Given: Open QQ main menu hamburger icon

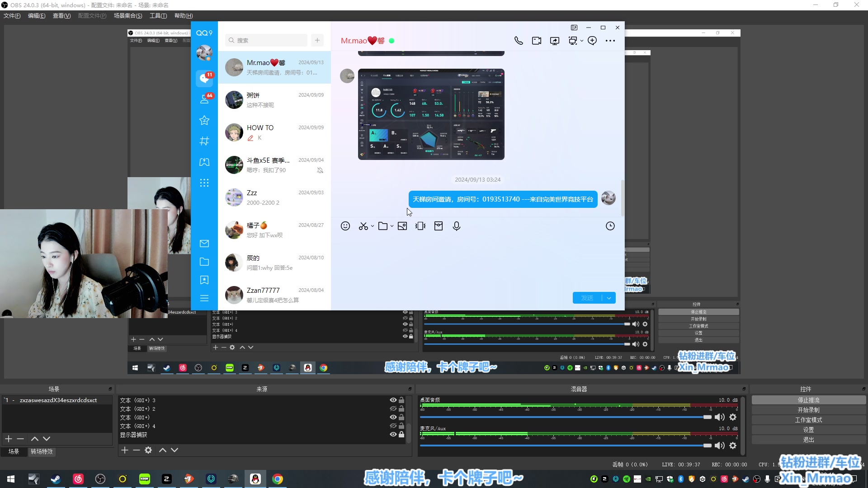Looking at the screenshot, I should (204, 298).
